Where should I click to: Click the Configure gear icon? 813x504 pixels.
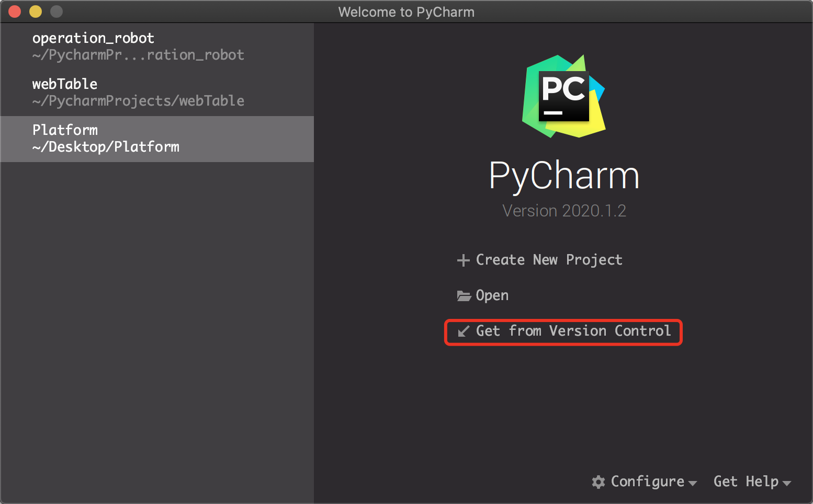(x=599, y=482)
